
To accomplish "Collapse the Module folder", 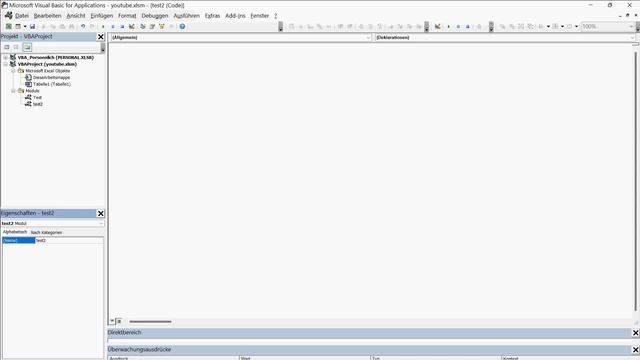I will pyautogui.click(x=13, y=91).
